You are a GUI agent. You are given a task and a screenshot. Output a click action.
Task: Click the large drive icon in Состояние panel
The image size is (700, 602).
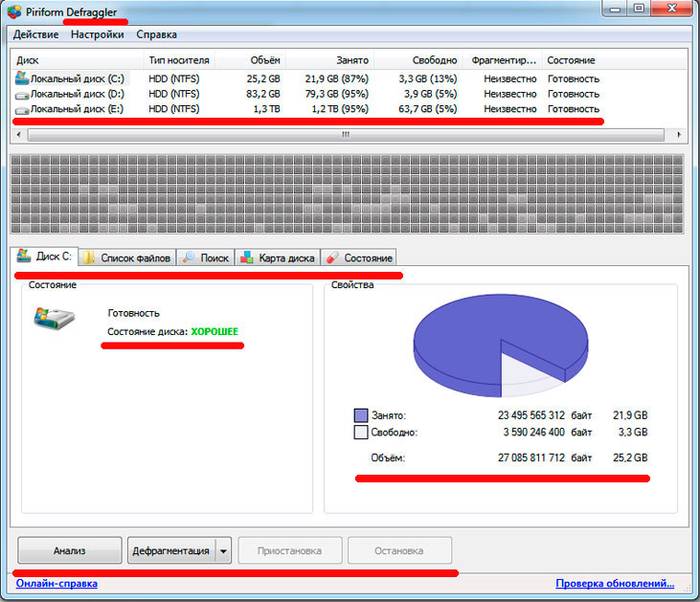pos(52,322)
